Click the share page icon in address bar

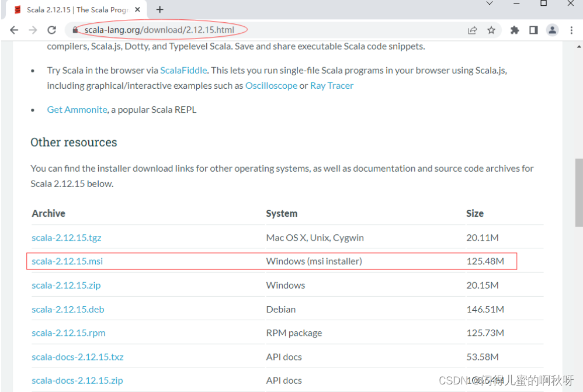click(x=472, y=30)
